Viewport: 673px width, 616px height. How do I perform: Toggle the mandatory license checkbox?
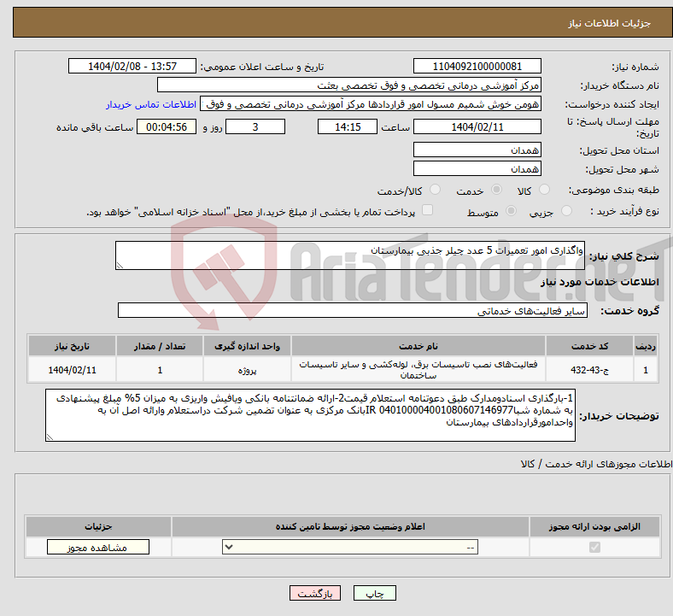(x=594, y=547)
